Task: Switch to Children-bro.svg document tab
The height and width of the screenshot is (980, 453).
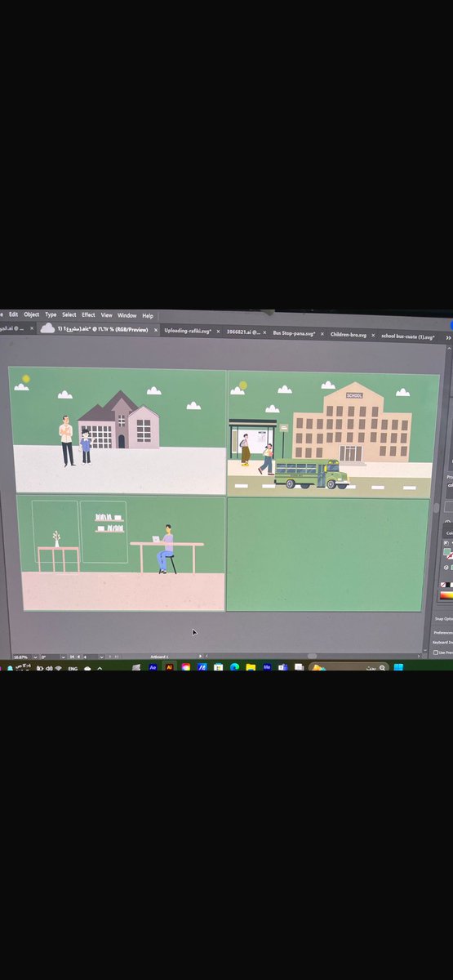Action: point(348,334)
